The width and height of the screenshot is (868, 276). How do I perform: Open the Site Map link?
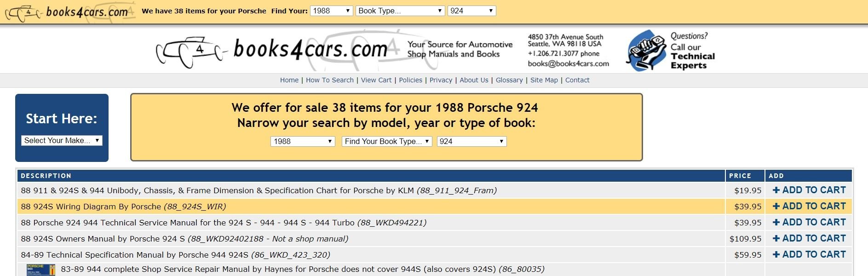(x=544, y=80)
